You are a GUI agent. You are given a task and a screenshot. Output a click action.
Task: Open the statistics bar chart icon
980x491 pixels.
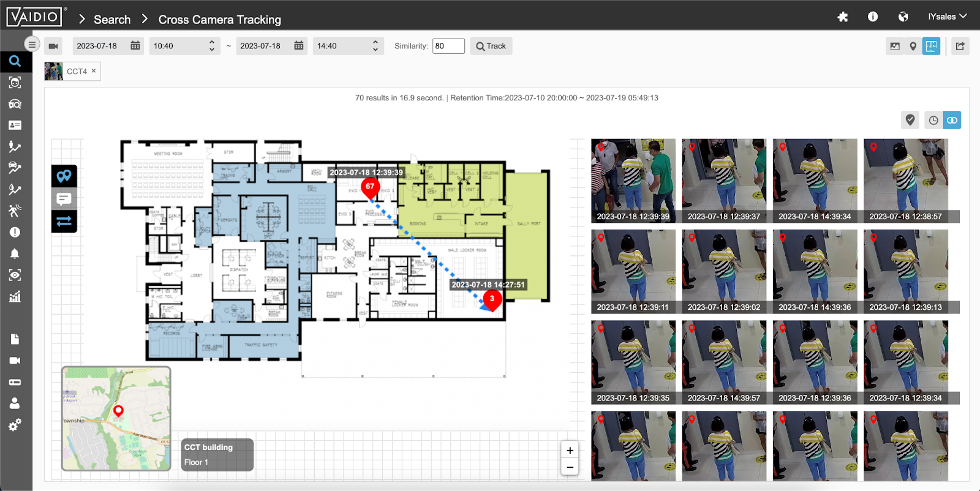click(15, 297)
